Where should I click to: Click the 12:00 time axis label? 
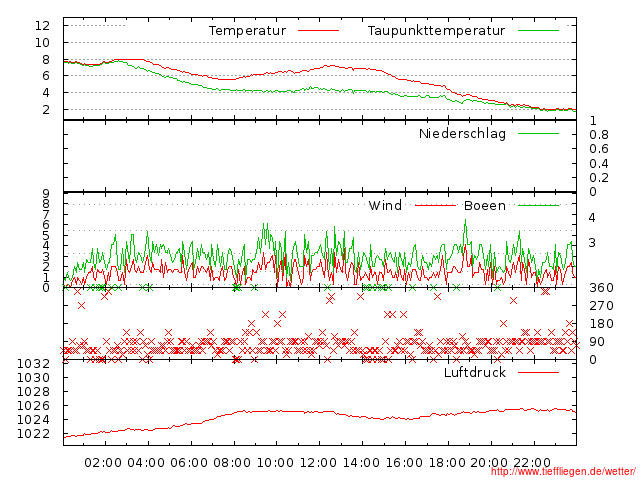(318, 463)
